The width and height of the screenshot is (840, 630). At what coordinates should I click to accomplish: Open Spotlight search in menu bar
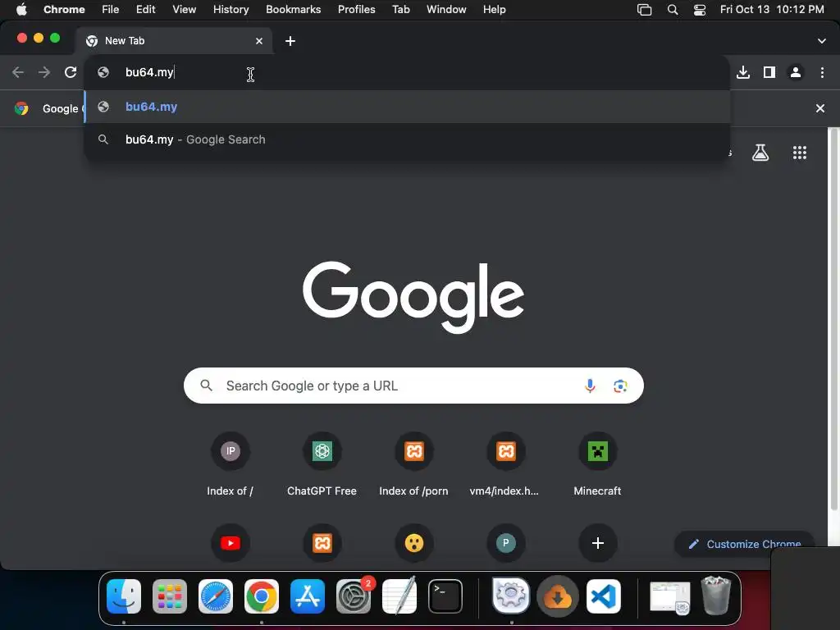673,10
